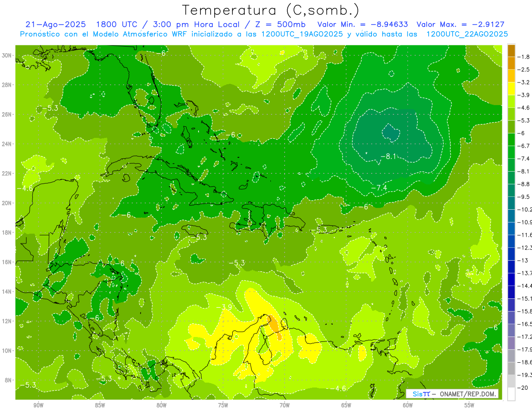Click the '12N' latitude axis label
The width and height of the screenshot is (532, 411).
coord(8,321)
